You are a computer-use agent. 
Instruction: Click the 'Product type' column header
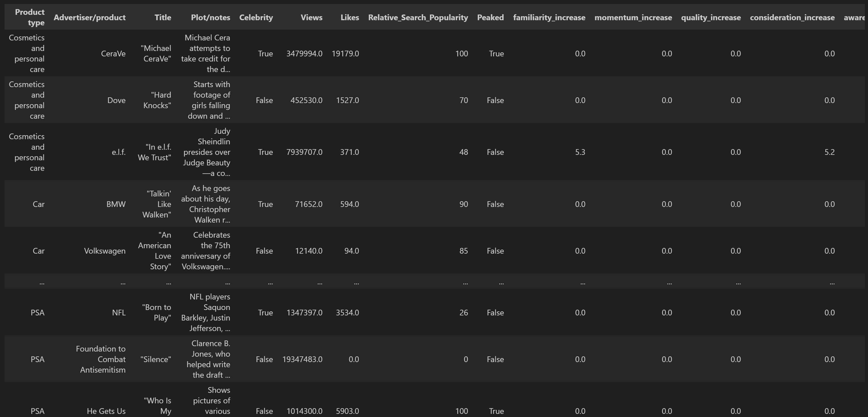(x=30, y=17)
